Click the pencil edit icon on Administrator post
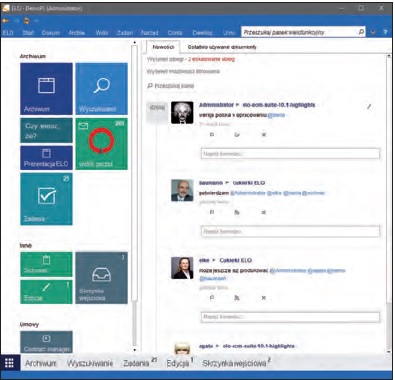Viewport: 395px width, 380px height. [x=369, y=107]
